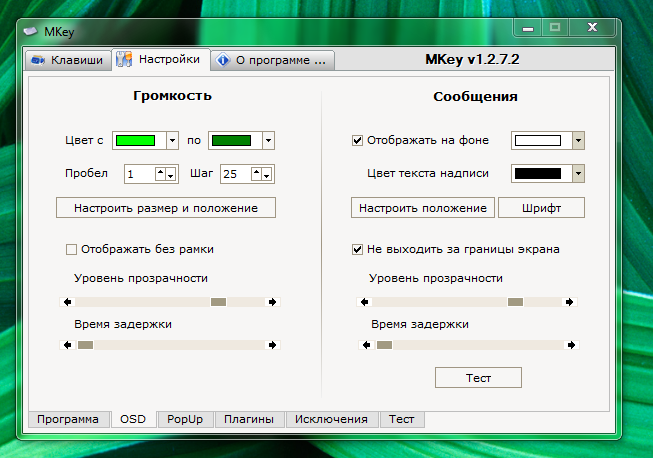Open the Клавиши tab
Viewport: 653px width, 458px height.
pyautogui.click(x=68, y=60)
